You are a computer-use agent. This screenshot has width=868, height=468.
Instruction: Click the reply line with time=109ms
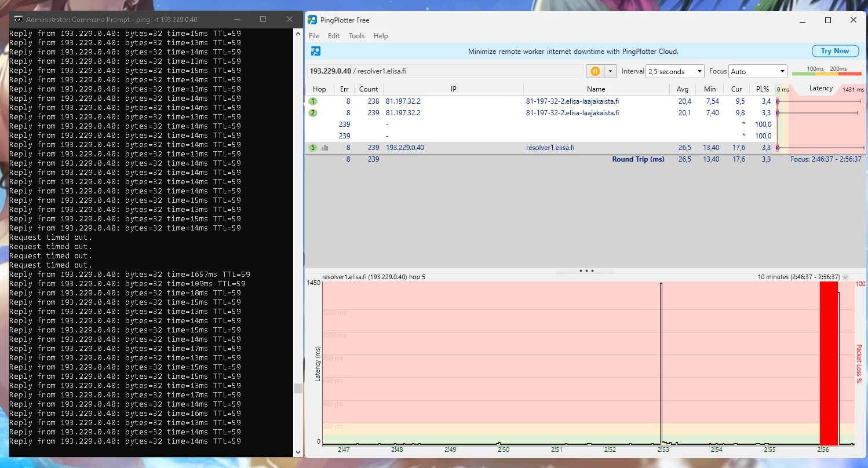tap(127, 284)
